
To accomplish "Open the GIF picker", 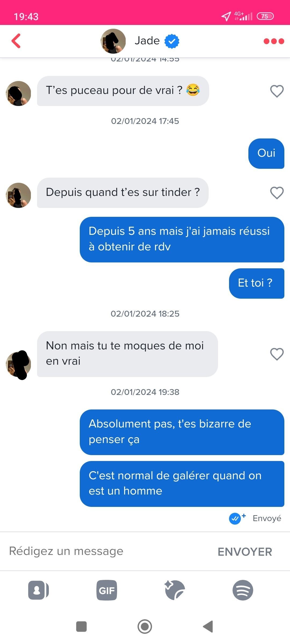I will click(107, 590).
